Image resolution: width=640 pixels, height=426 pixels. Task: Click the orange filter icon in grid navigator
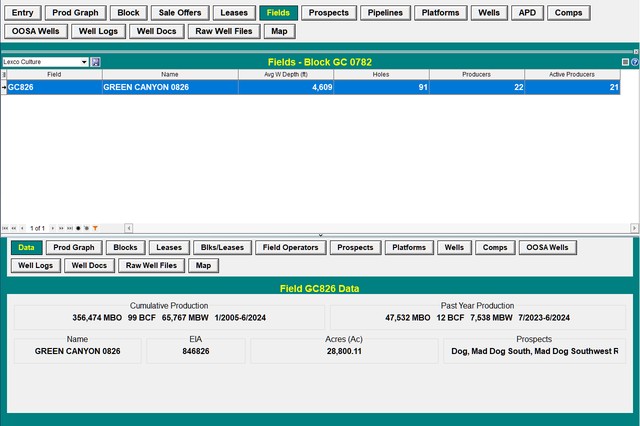95,228
